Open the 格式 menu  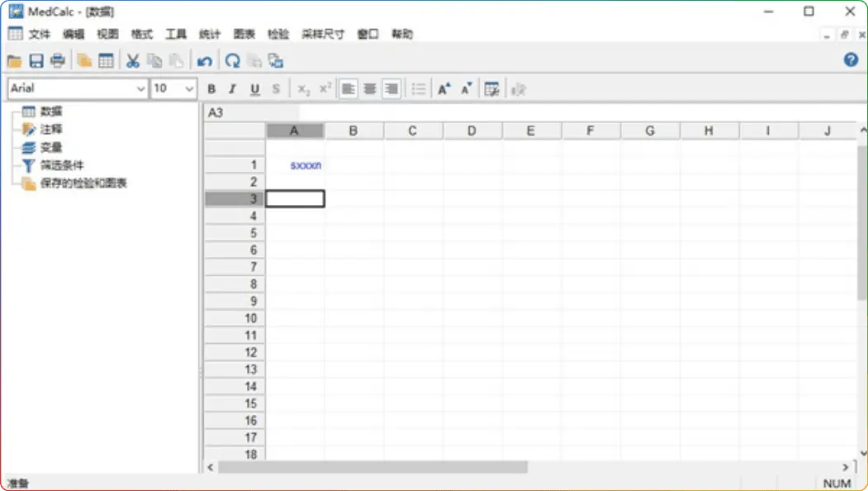click(142, 35)
